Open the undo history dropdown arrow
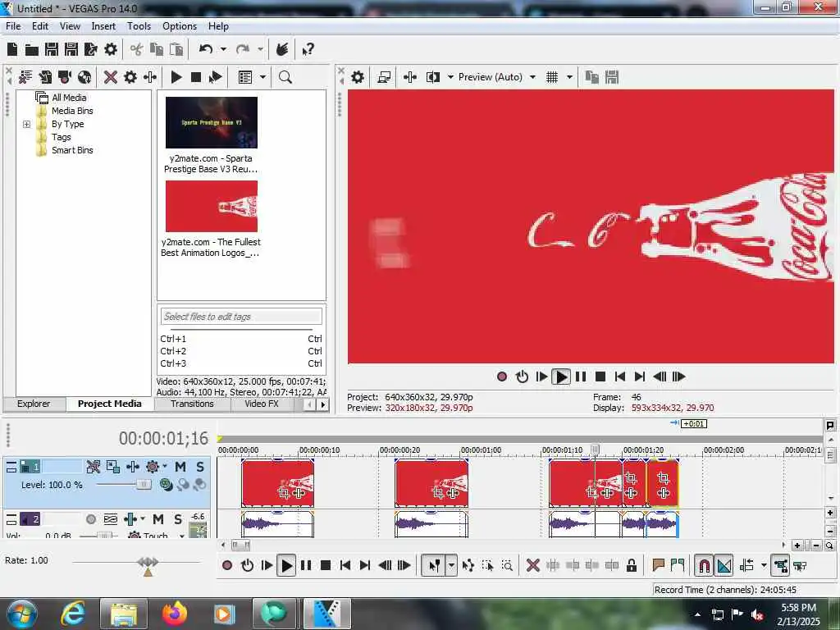 click(x=223, y=49)
